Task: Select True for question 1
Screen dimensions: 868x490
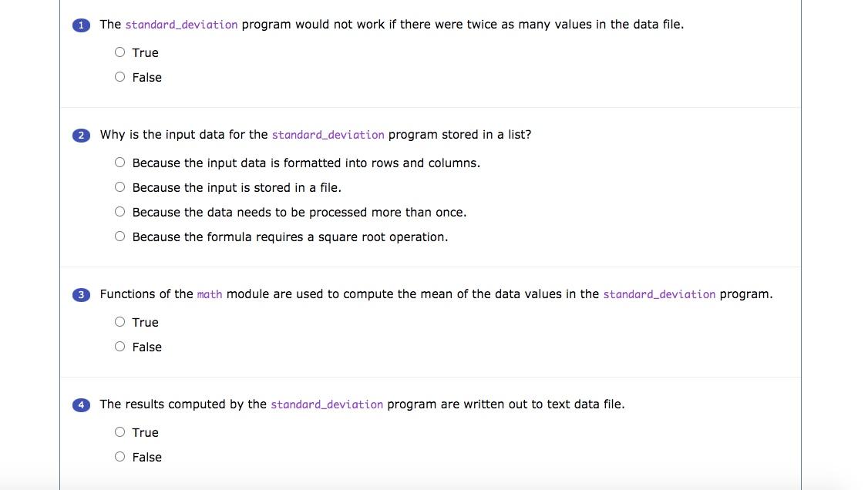Action: pos(119,52)
